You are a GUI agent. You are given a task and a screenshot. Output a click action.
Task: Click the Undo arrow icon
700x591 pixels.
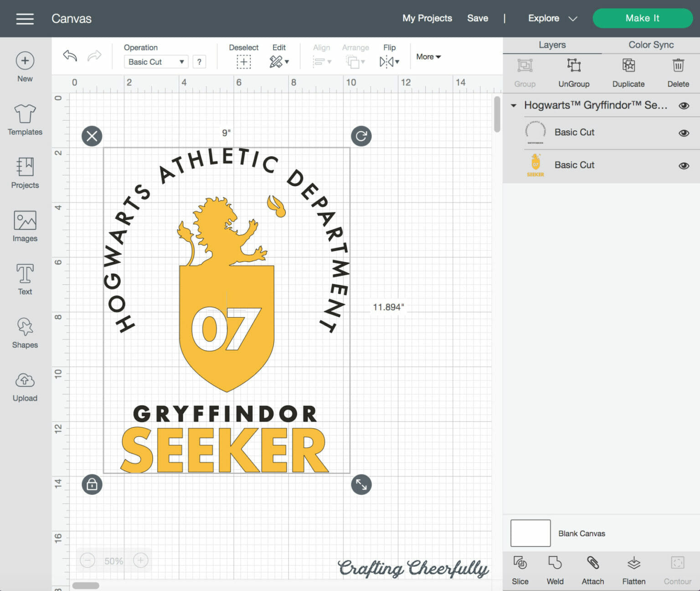pyautogui.click(x=70, y=56)
